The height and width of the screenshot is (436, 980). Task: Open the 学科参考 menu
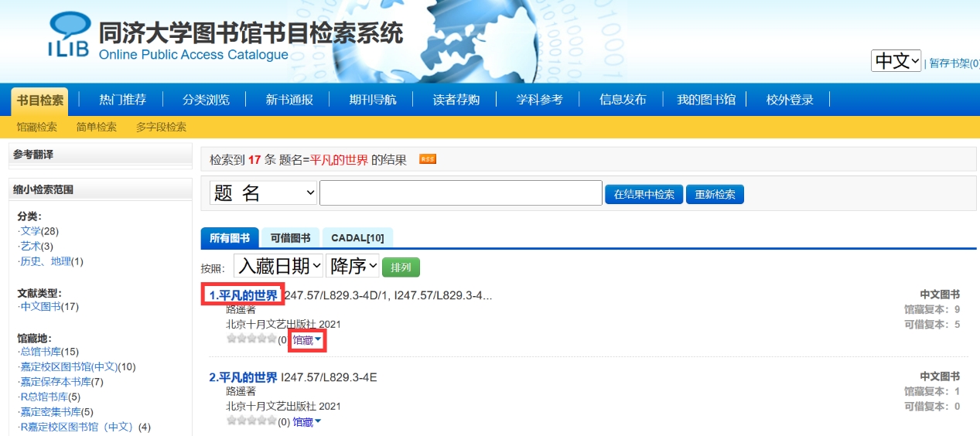540,100
